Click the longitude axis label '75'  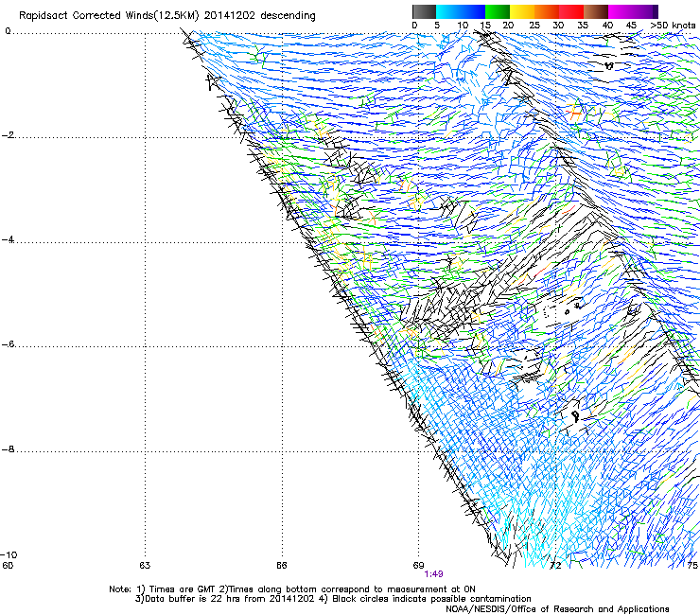tap(692, 566)
